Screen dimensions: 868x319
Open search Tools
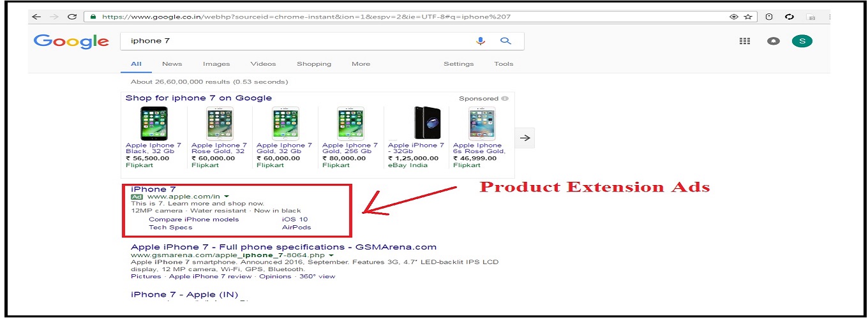[504, 64]
